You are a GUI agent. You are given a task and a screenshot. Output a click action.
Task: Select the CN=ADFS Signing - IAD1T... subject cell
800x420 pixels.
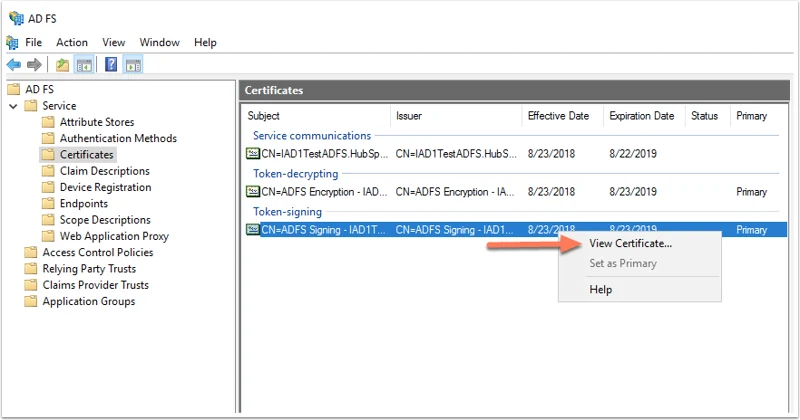click(x=323, y=230)
